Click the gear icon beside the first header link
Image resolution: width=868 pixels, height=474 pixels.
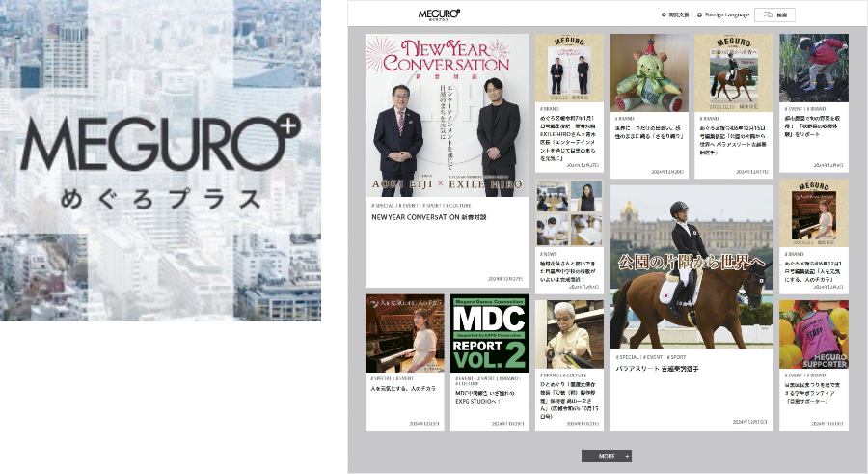click(664, 14)
